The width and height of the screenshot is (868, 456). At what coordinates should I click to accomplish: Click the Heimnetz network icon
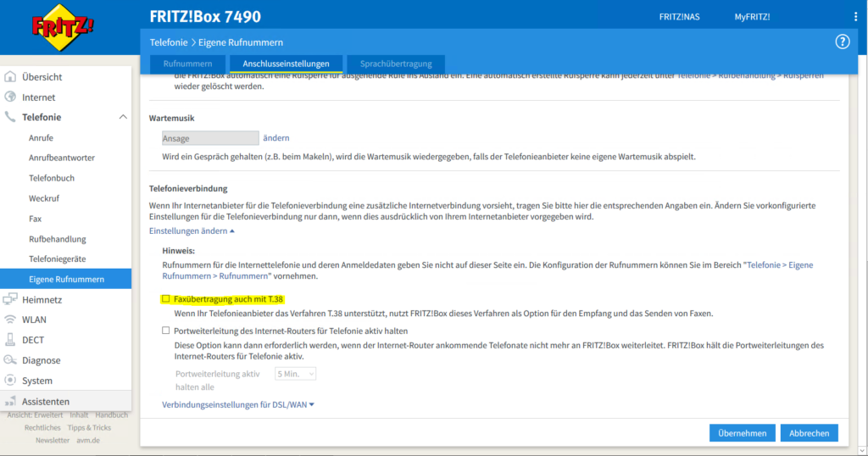[x=10, y=299]
